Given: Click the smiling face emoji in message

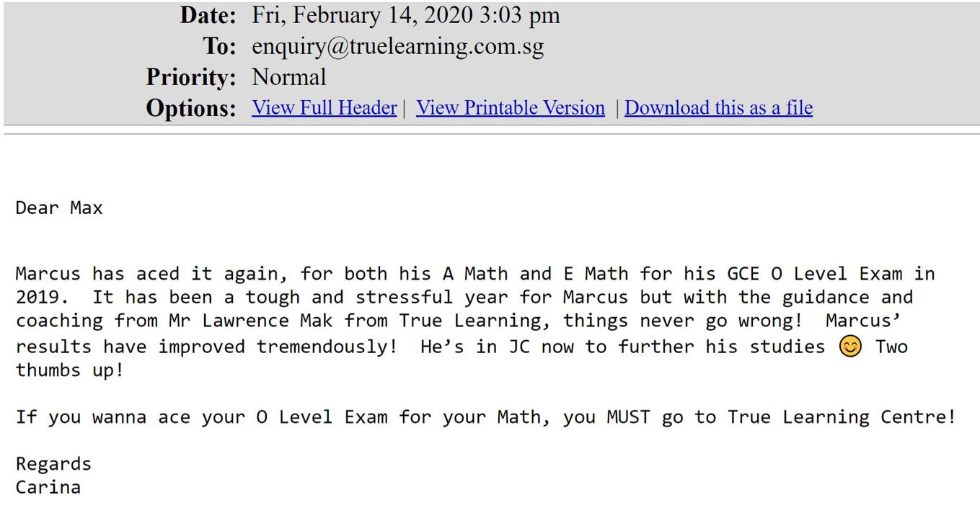Looking at the screenshot, I should pyautogui.click(x=851, y=347).
